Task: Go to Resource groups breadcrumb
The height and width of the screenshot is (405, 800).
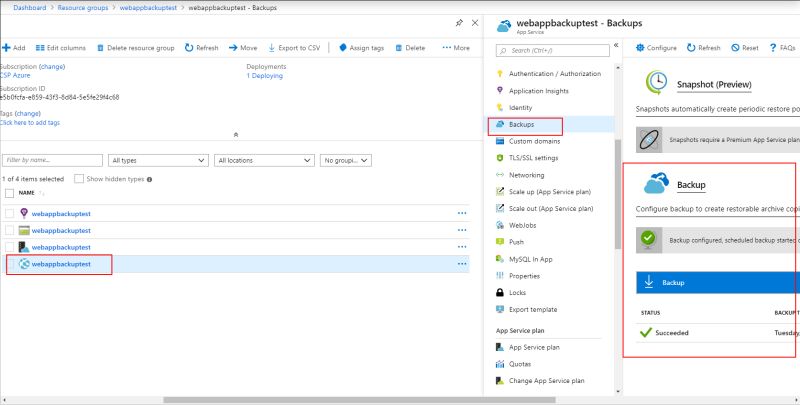Action: (x=83, y=8)
